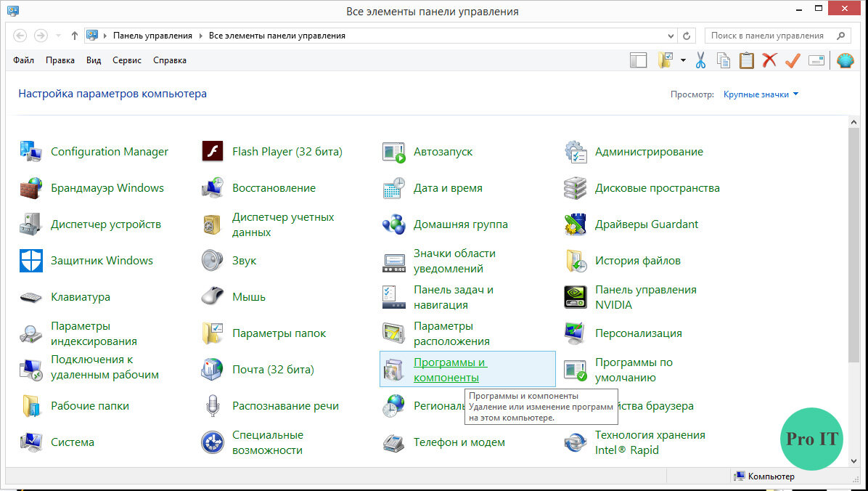Open Специальные возможности icon

pos(212,442)
